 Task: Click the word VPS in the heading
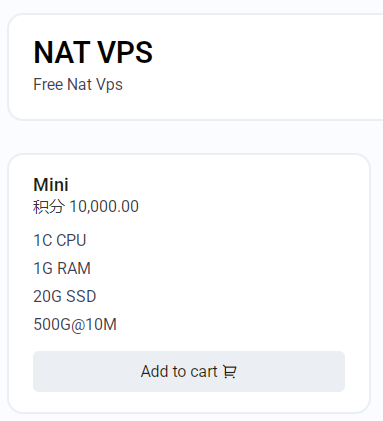(125, 52)
